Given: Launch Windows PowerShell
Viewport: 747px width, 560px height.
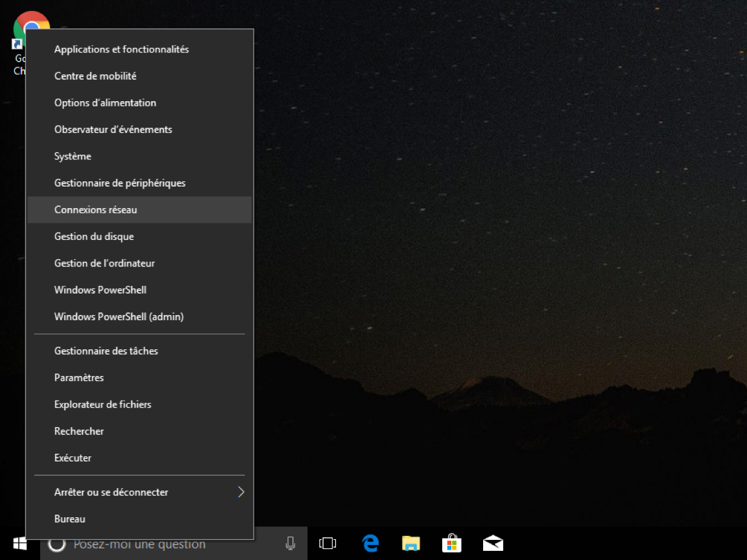Looking at the screenshot, I should point(139,290).
